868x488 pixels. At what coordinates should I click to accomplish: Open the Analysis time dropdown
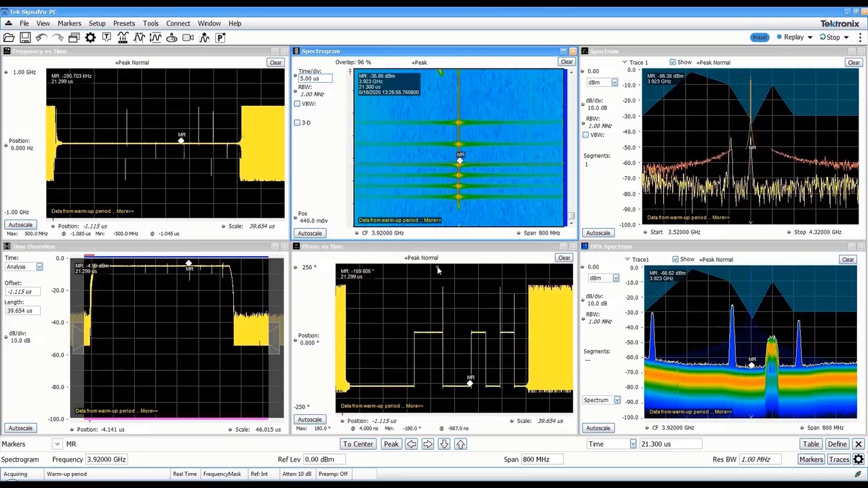click(x=39, y=267)
